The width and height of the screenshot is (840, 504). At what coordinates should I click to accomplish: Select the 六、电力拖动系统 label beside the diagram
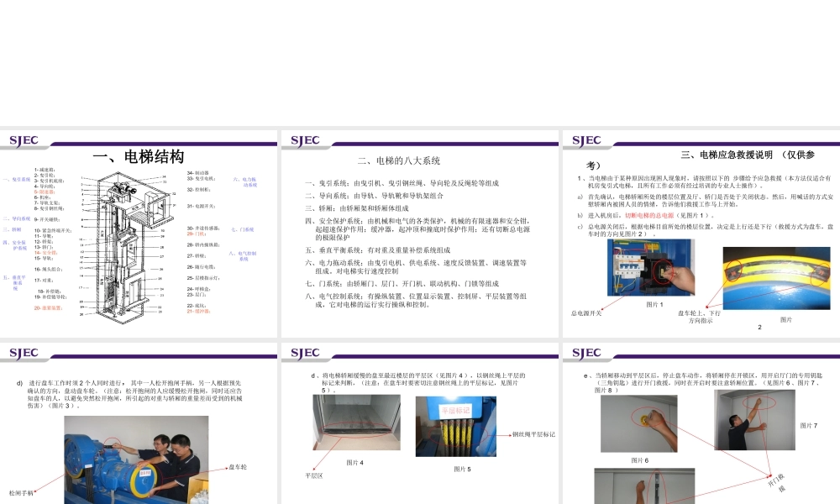pyautogui.click(x=245, y=182)
